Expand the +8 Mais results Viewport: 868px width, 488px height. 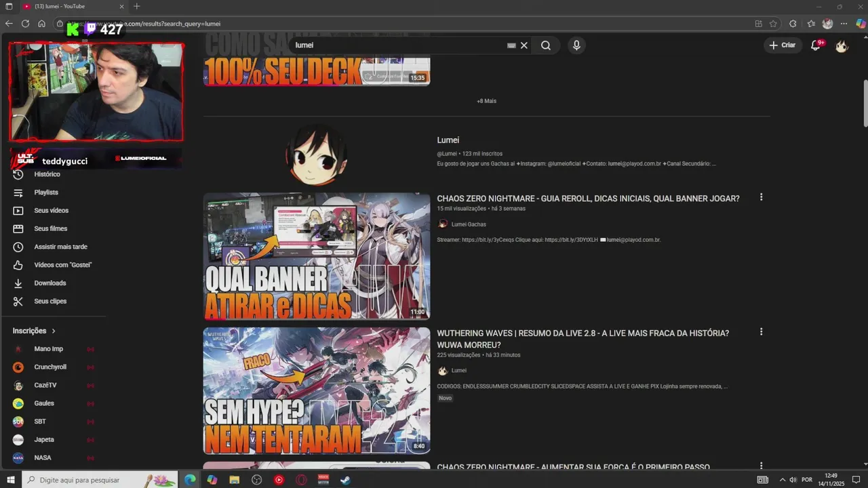pyautogui.click(x=486, y=101)
